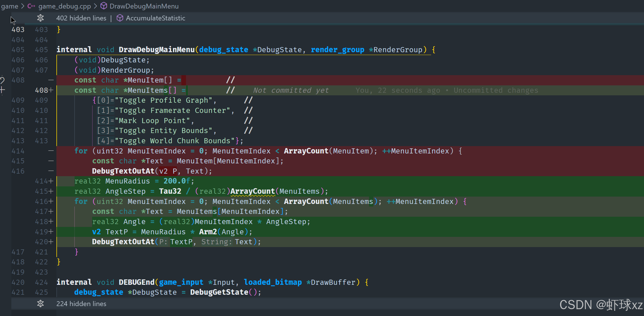The height and width of the screenshot is (316, 644).
Task: Click the MenuItems[] declaration on added line
Action: click(x=152, y=90)
